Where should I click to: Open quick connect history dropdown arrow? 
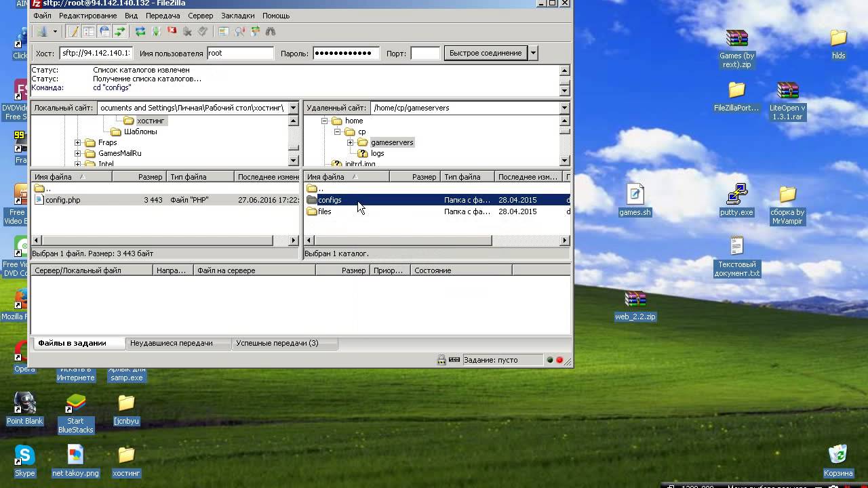point(533,53)
